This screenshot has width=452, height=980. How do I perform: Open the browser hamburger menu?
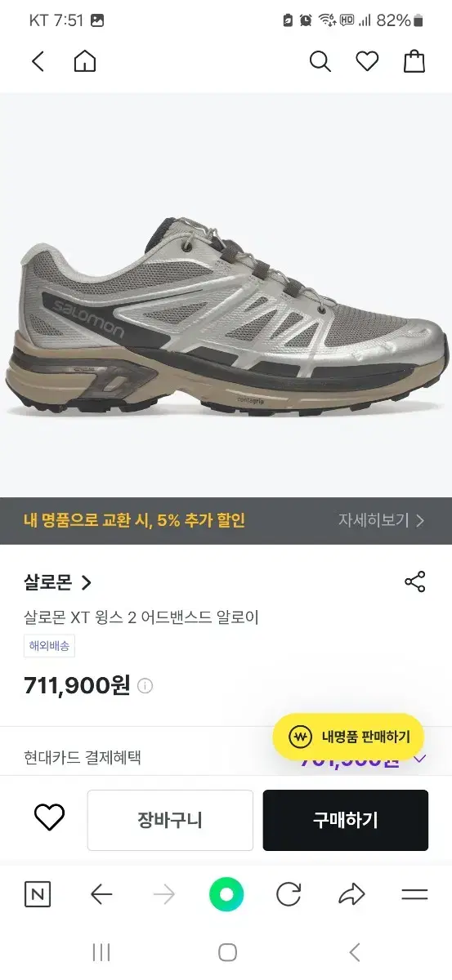click(x=414, y=895)
